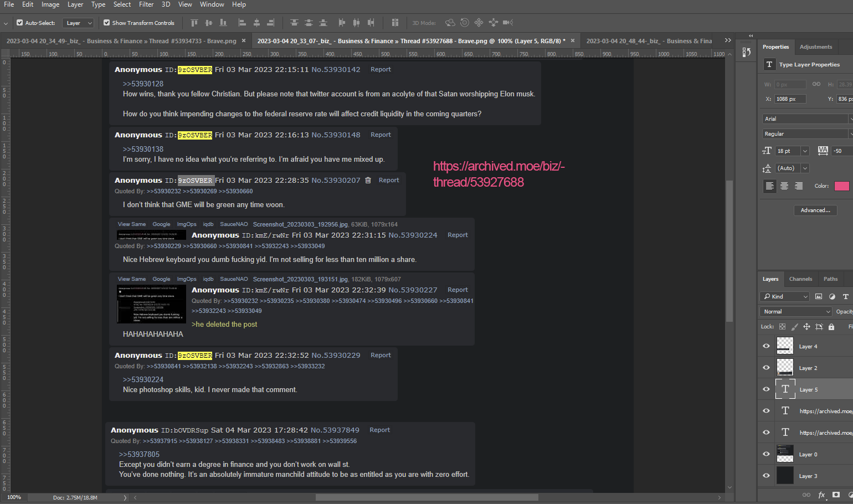Left align text in Properties panel
Screen dimensions: 853x504
coord(769,186)
